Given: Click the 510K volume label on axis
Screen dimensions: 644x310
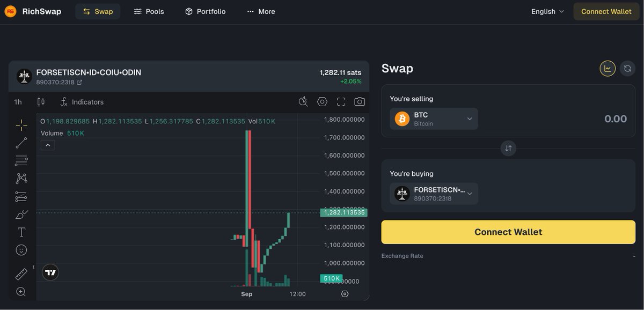Looking at the screenshot, I should pyautogui.click(x=331, y=278).
